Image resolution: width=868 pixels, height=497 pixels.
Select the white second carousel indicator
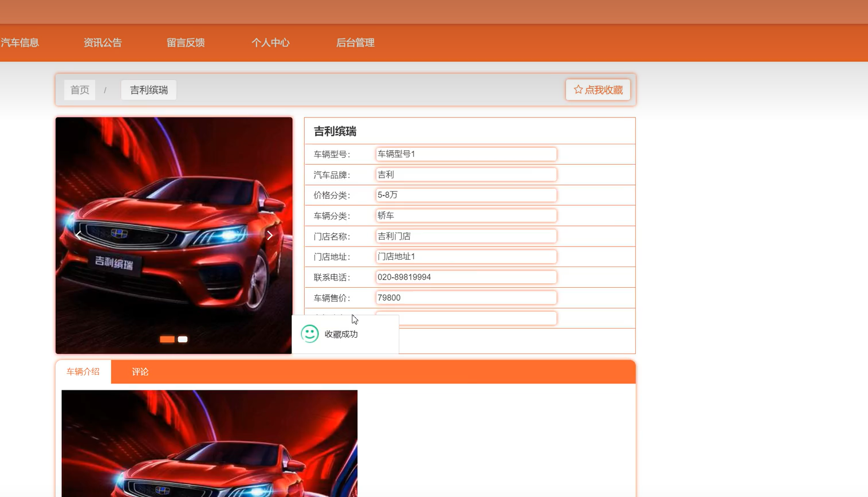(183, 339)
